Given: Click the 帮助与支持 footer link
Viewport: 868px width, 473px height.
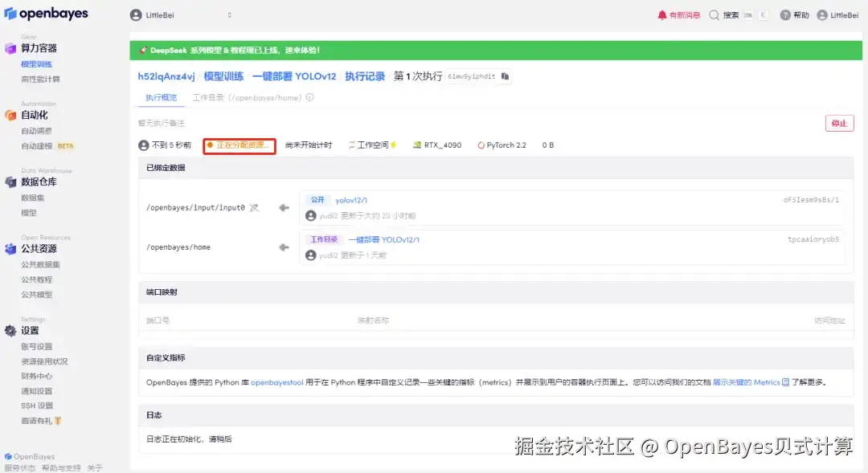Looking at the screenshot, I should click(61, 468).
